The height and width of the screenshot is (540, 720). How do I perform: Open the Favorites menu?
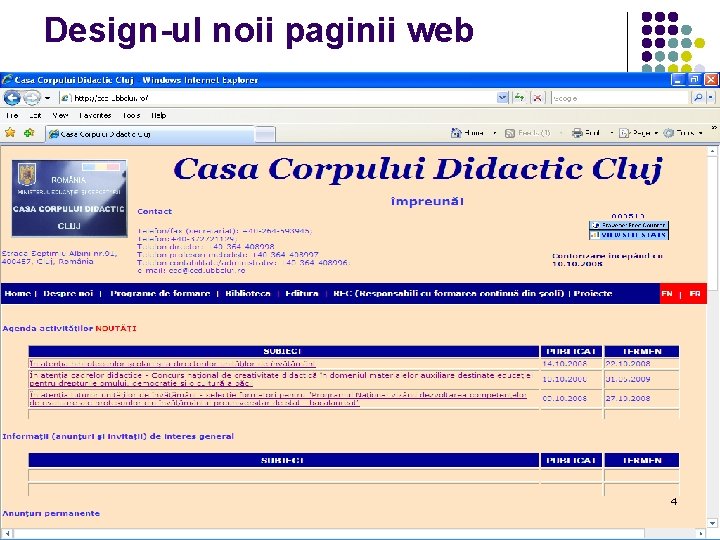coord(95,115)
